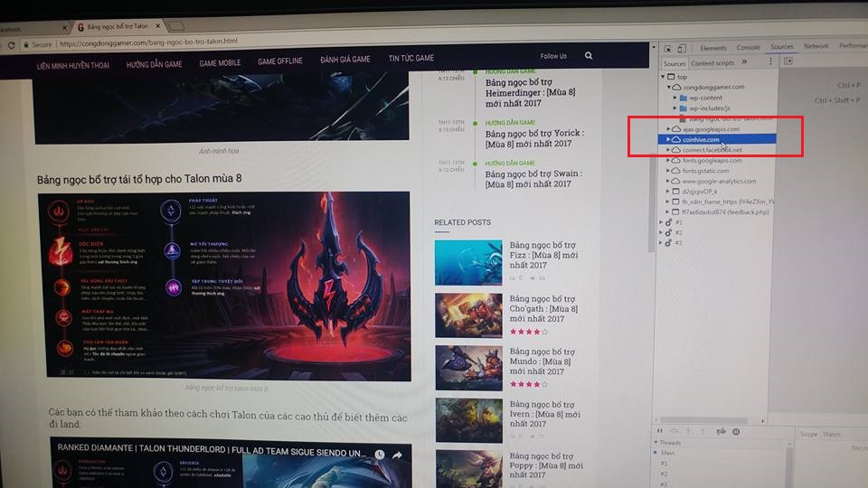Collapse the congdonggamer.com tree node

tap(669, 88)
